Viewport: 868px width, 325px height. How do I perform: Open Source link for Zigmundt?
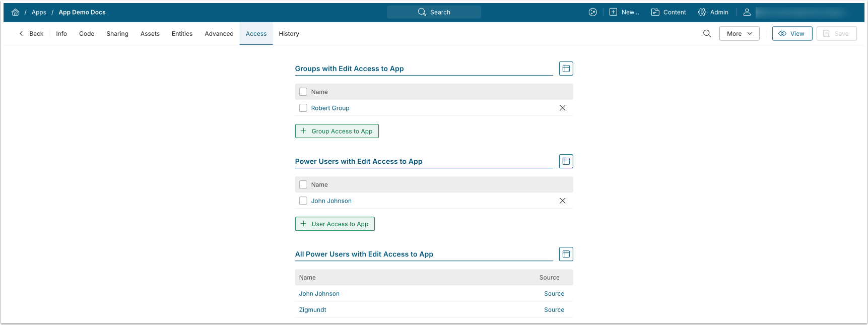[554, 310]
